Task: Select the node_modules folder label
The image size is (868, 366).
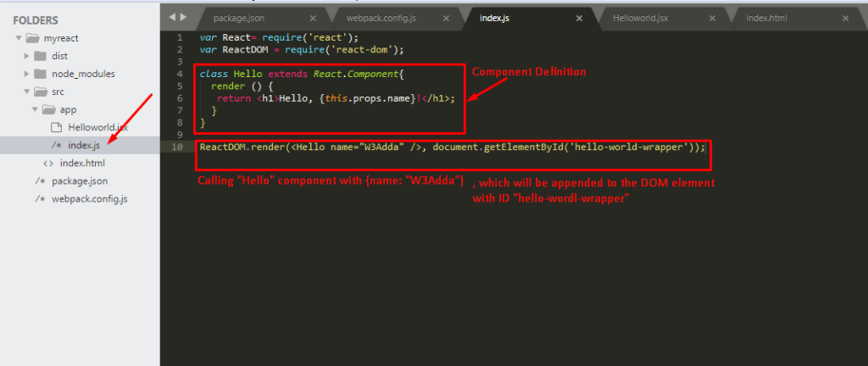Action: click(x=84, y=74)
